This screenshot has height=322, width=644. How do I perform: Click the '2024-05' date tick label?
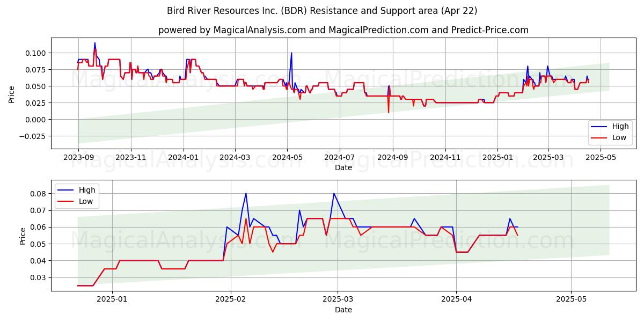click(x=287, y=158)
